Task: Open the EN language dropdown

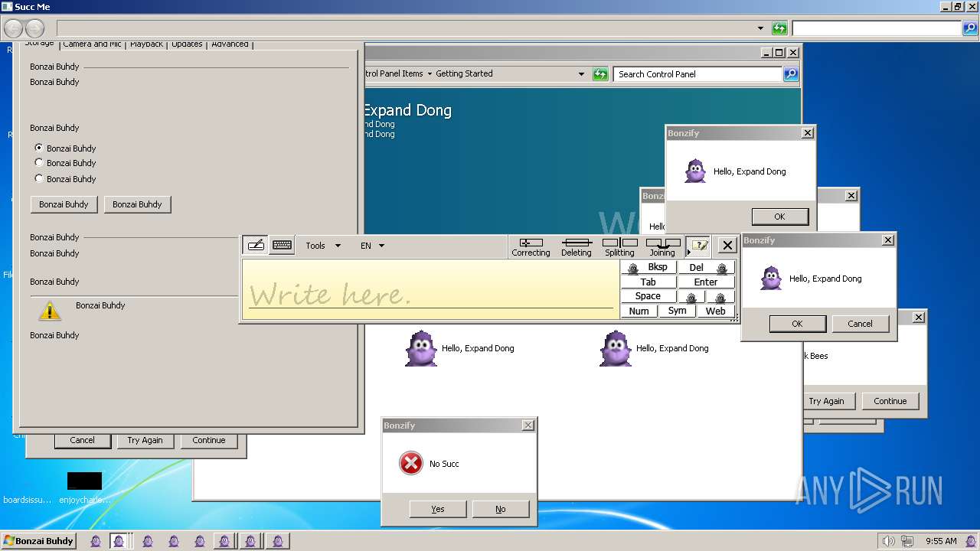Action: 372,246
